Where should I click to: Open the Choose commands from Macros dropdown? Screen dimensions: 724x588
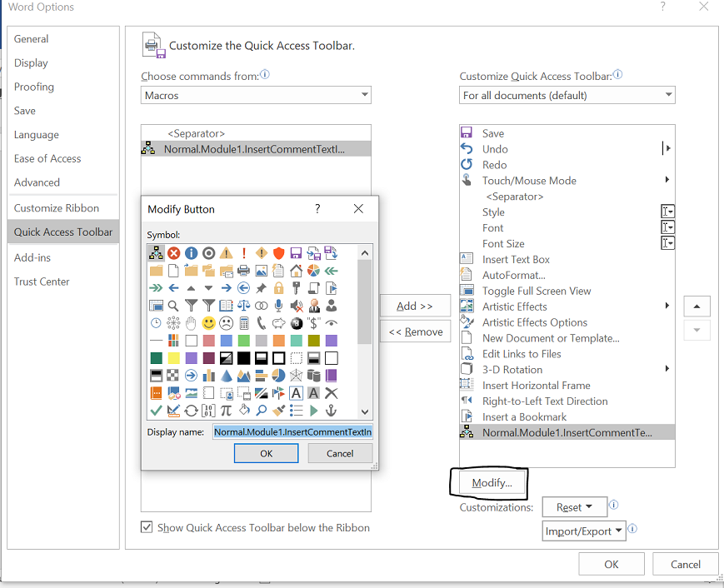pyautogui.click(x=256, y=95)
